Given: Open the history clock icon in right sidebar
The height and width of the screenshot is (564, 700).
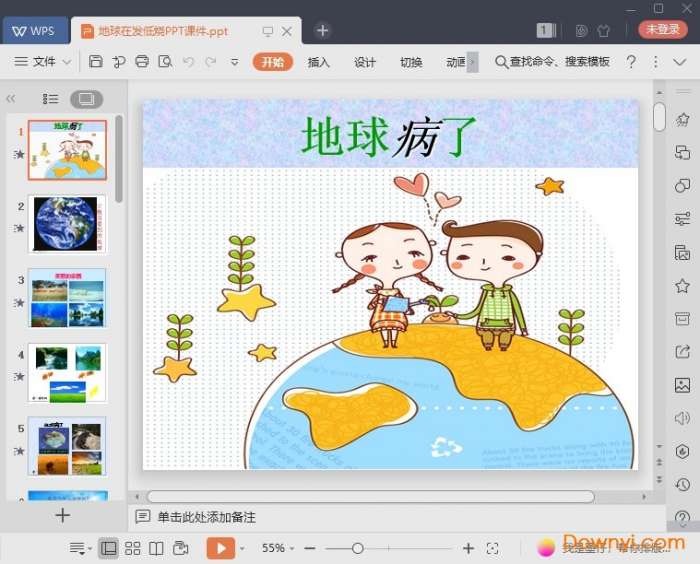Looking at the screenshot, I should [682, 485].
